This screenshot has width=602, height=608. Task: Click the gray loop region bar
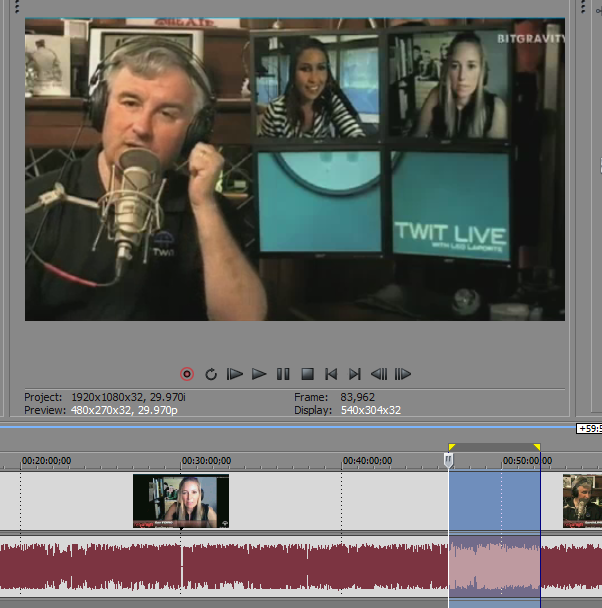[494, 447]
